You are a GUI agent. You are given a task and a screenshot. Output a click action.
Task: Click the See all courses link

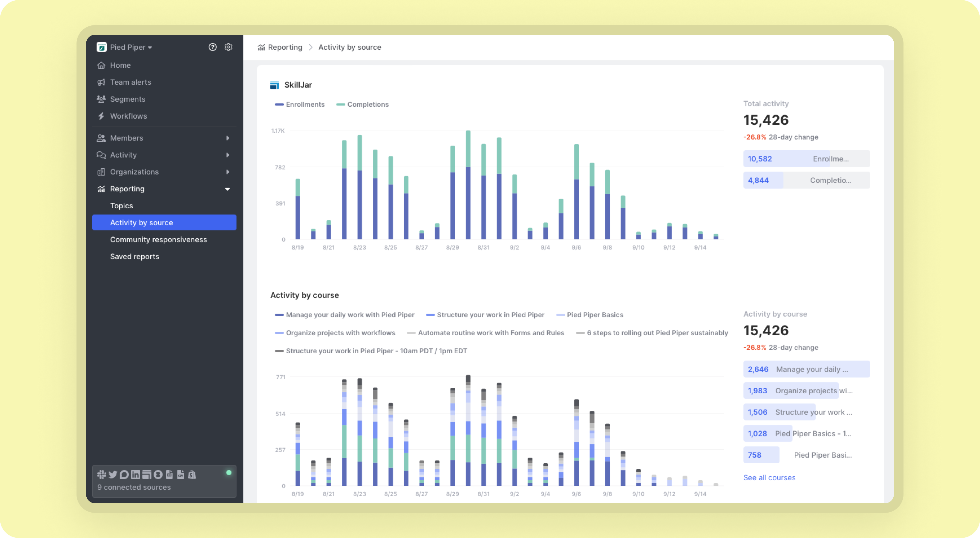click(x=769, y=478)
